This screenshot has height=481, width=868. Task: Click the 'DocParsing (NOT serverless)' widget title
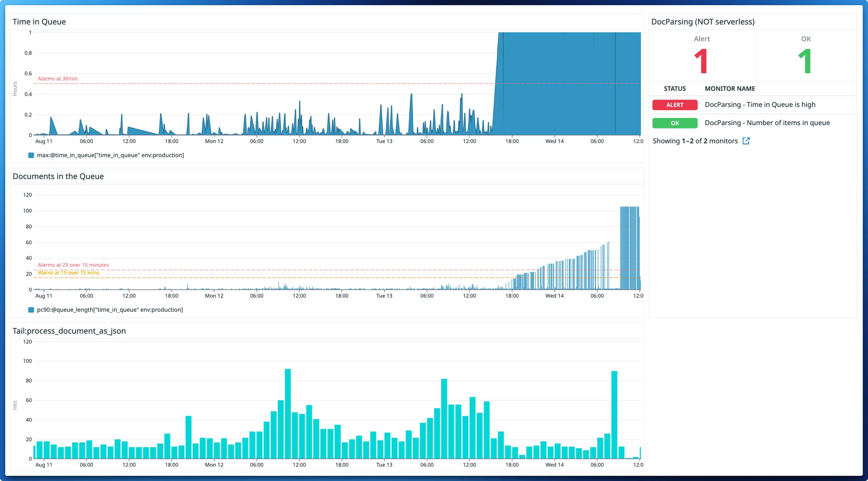click(703, 22)
